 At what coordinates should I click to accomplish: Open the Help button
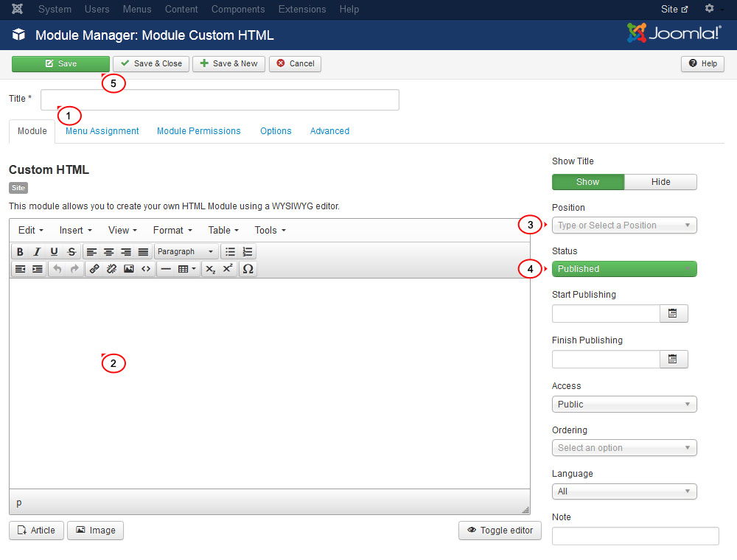(x=702, y=64)
